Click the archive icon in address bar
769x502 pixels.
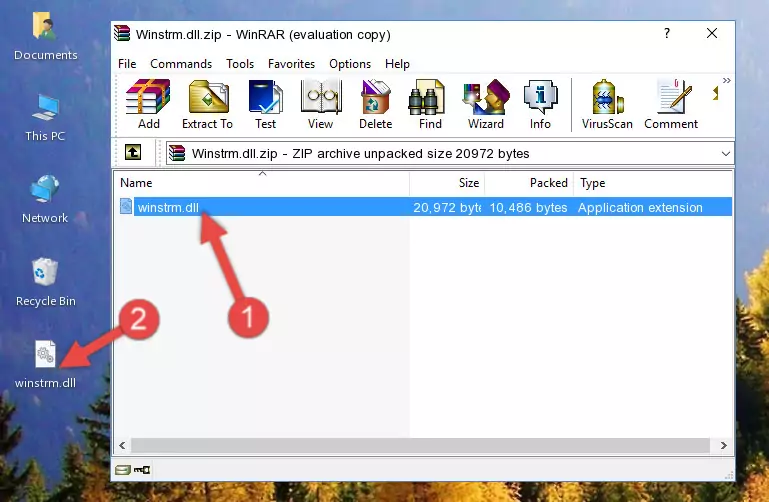pyautogui.click(x=177, y=153)
